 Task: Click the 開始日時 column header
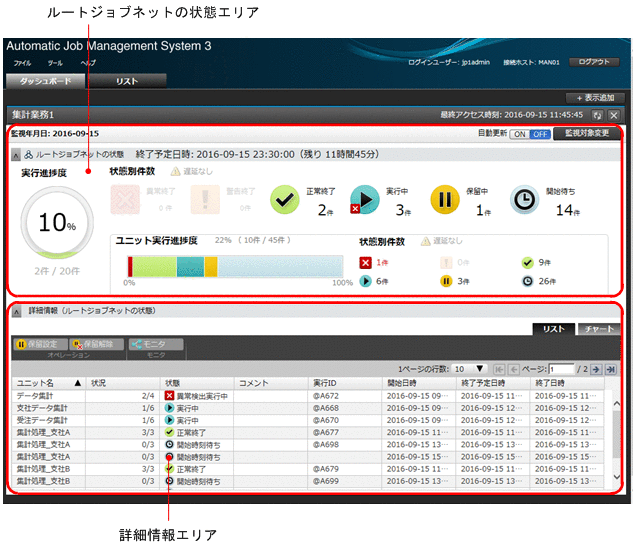pyautogui.click(x=419, y=383)
